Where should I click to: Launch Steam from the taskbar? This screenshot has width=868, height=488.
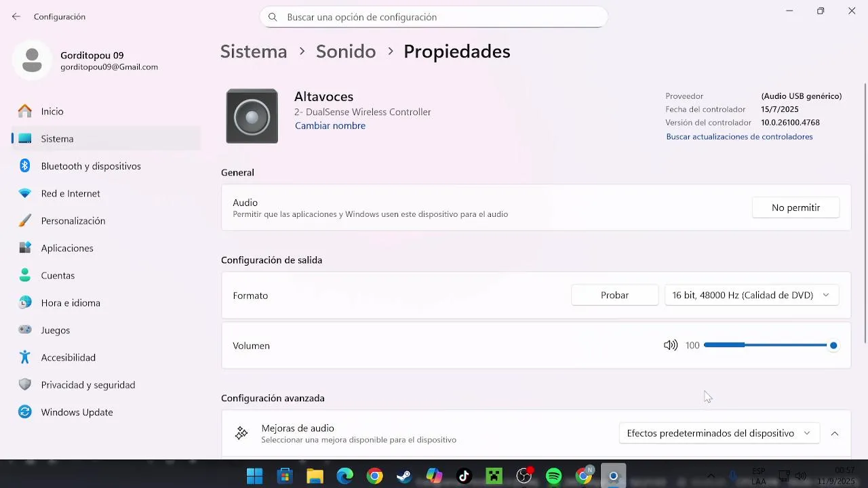[x=404, y=476]
